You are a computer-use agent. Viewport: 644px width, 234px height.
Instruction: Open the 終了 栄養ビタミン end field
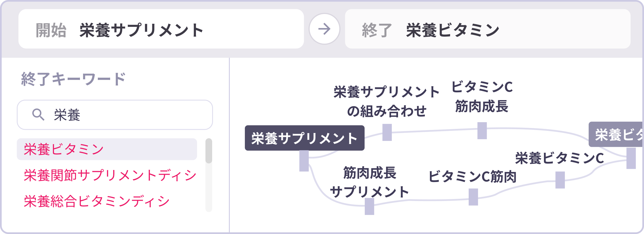pos(487,29)
